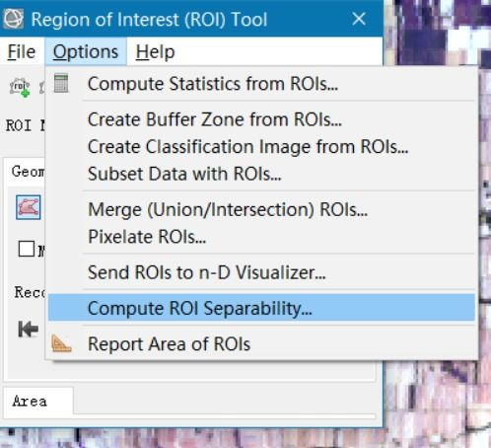Collapse the Options menu
This screenshot has height=448, width=491.
tap(86, 52)
